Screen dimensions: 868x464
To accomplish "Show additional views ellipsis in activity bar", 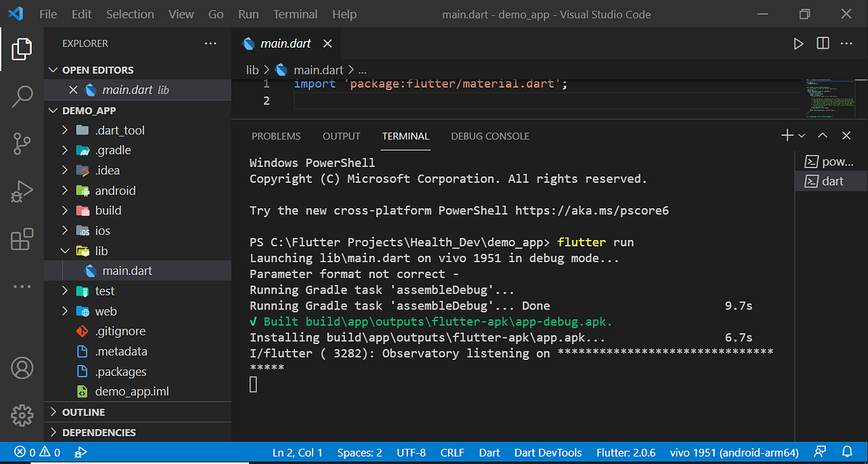I will click(x=22, y=287).
